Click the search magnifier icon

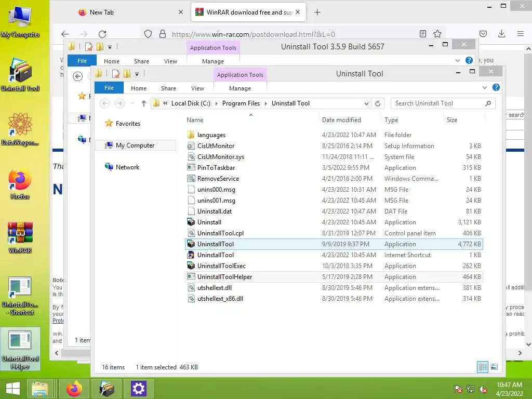[488, 103]
